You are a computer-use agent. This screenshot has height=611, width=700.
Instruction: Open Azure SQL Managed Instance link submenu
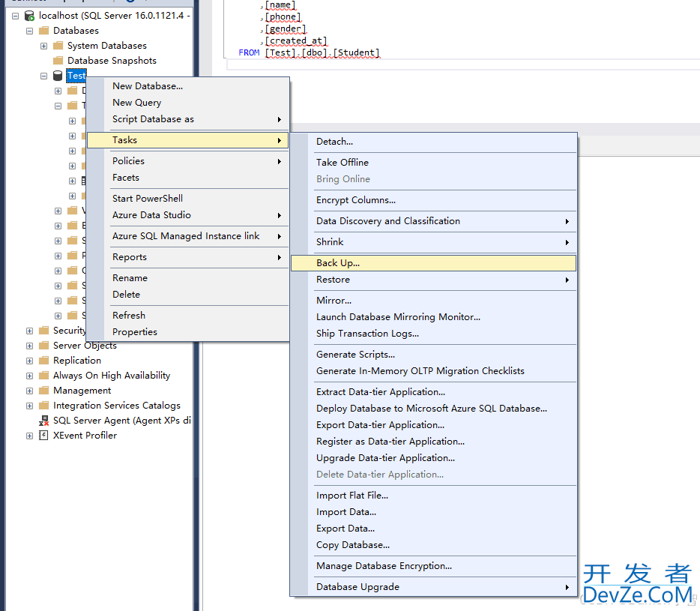coord(187,236)
